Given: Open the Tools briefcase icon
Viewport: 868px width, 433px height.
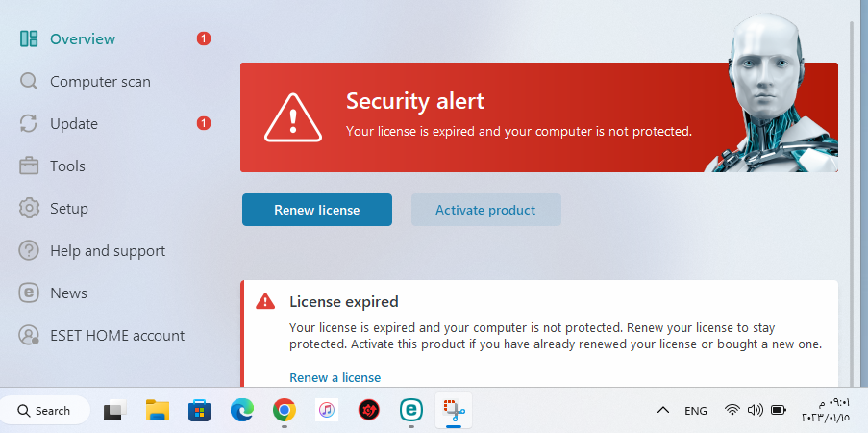Looking at the screenshot, I should (x=28, y=166).
